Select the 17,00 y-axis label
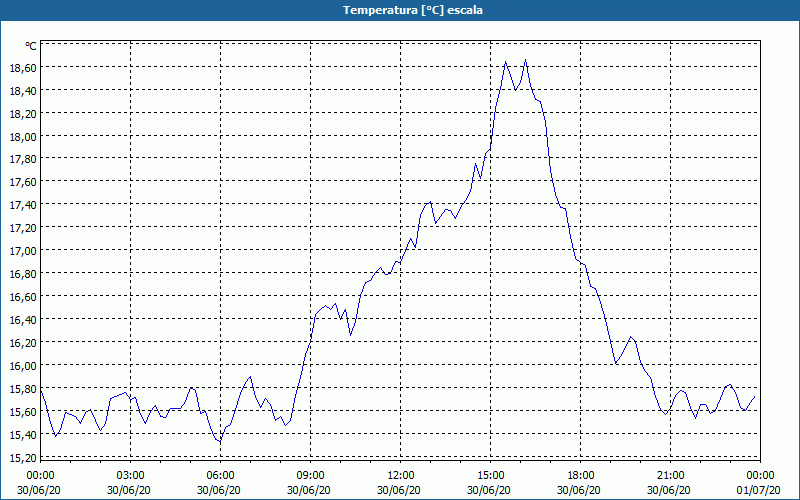 pos(23,251)
